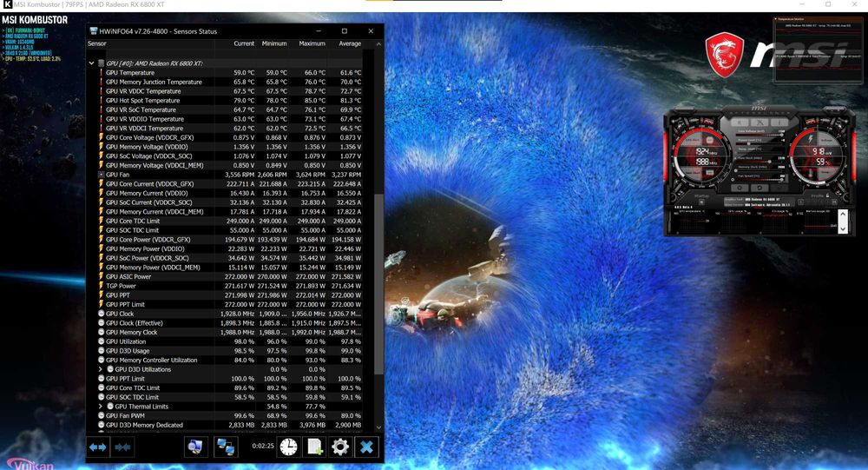Viewport: 868px width, 470px height.
Task: Toggle the fan speed auto button in Afterburner
Action: 786,178
